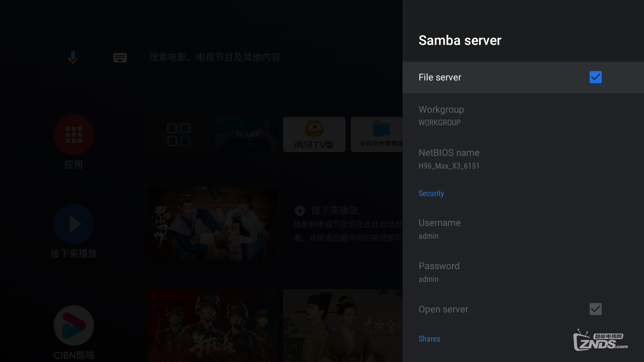Open the Security section
The width and height of the screenshot is (644, 362).
tap(431, 193)
